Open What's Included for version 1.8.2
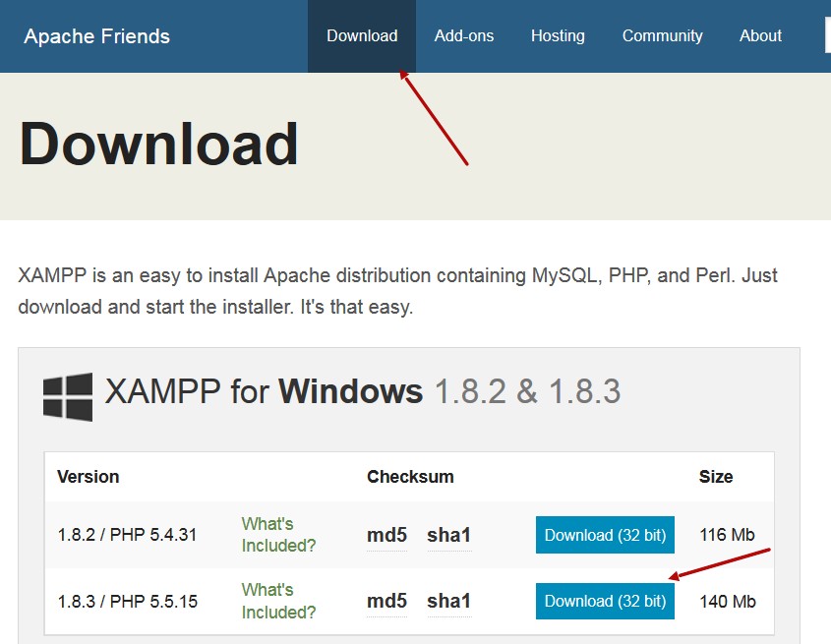Image resolution: width=831 pixels, height=644 pixels. 279,535
